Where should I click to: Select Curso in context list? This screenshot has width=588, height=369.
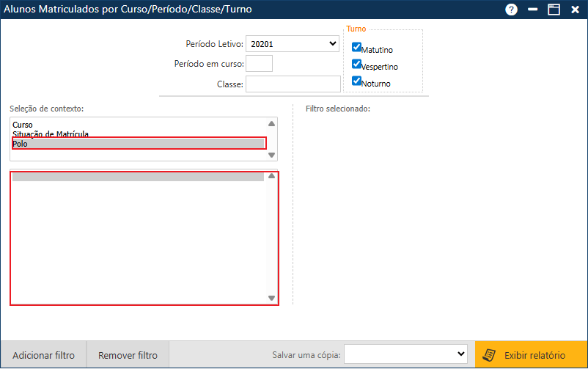point(23,125)
